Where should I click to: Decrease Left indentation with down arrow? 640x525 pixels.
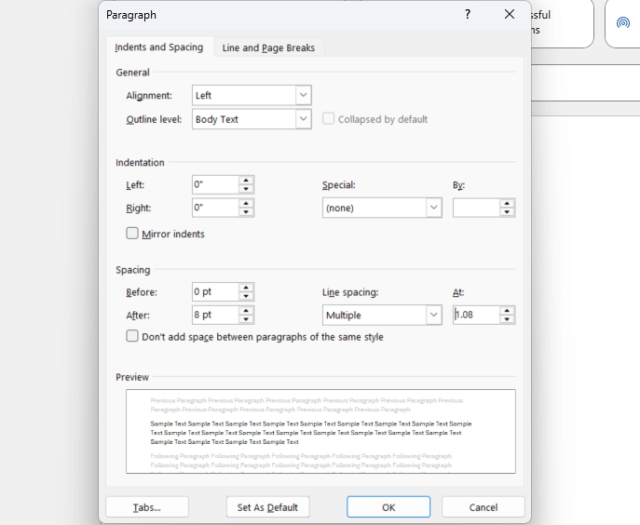(x=246, y=189)
